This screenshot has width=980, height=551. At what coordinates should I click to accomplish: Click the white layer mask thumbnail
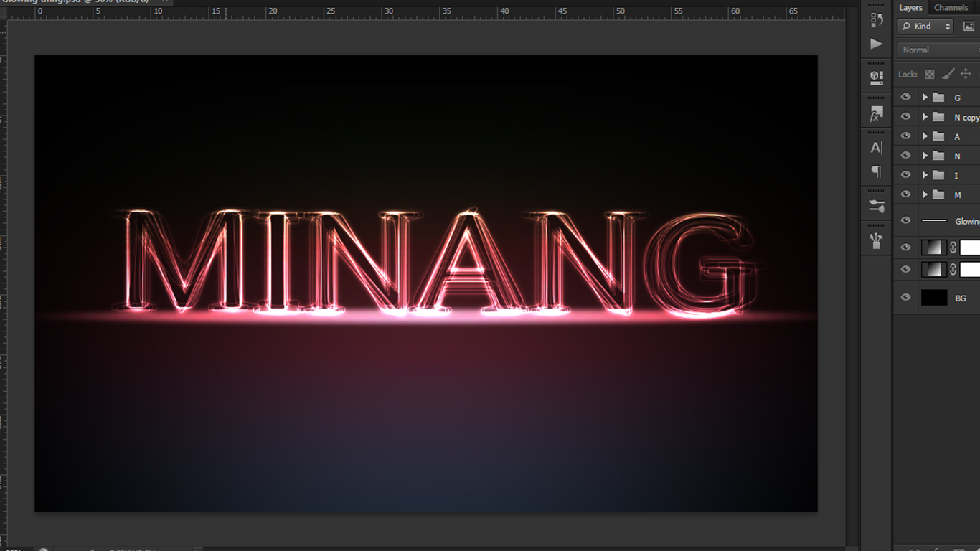click(970, 248)
